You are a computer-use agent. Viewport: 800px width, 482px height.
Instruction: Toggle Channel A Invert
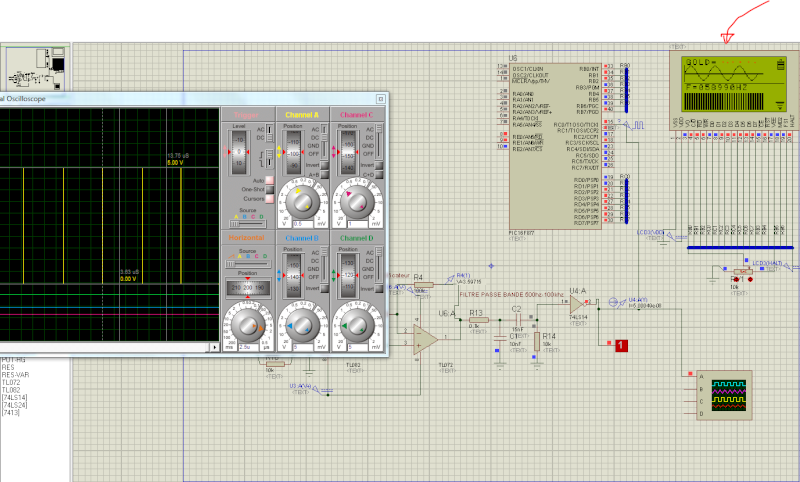(x=324, y=165)
